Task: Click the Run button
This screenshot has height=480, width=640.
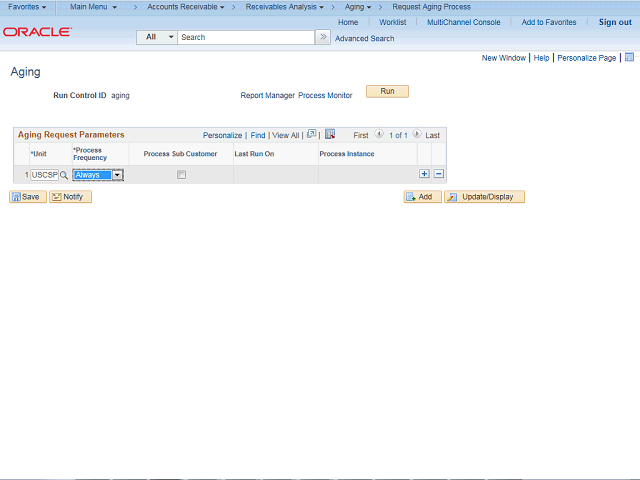Action: point(387,91)
